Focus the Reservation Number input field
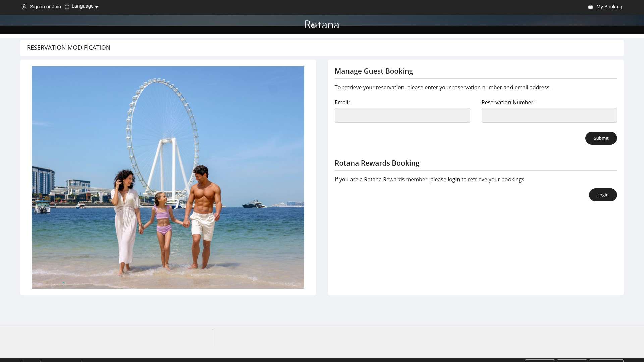644x362 pixels. click(x=549, y=115)
